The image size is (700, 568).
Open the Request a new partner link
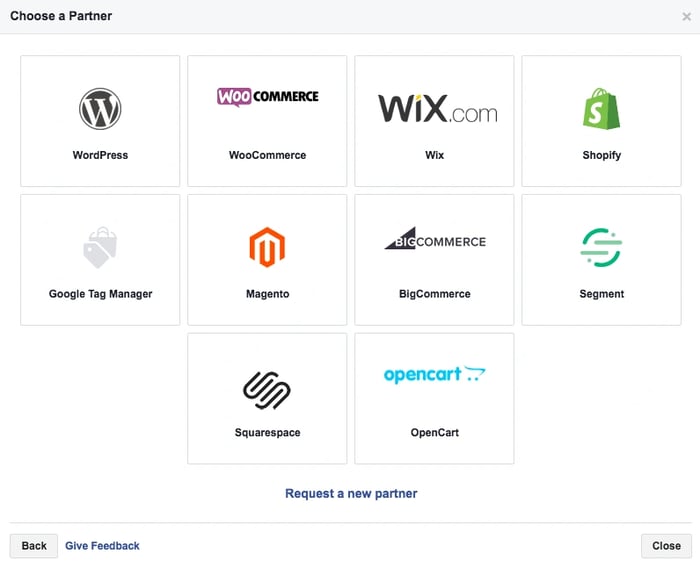click(351, 493)
